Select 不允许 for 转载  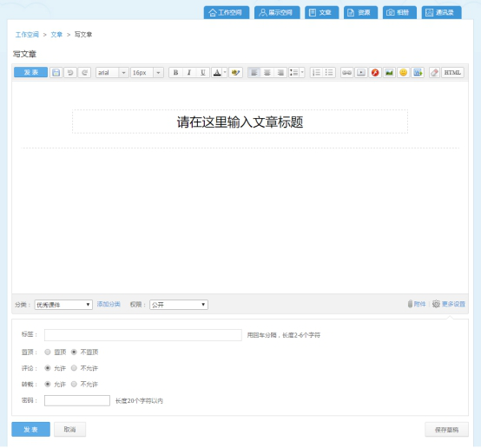click(74, 384)
